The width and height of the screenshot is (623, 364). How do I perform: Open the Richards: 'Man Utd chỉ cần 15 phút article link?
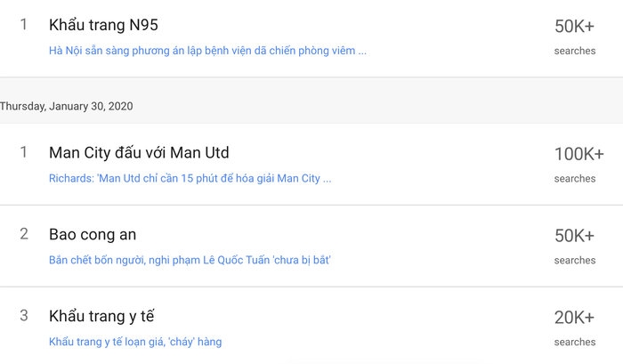point(190,178)
